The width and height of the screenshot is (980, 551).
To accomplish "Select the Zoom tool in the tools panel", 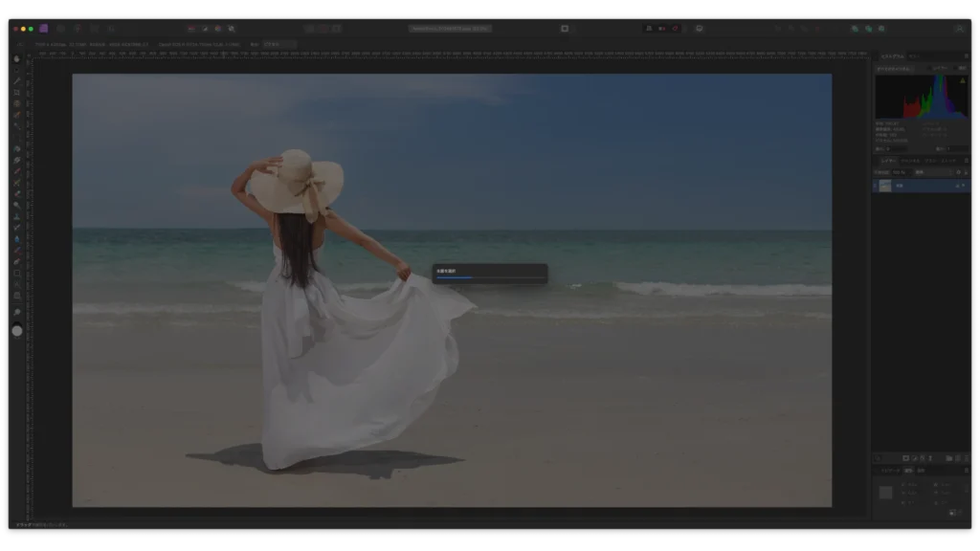I will click(16, 313).
